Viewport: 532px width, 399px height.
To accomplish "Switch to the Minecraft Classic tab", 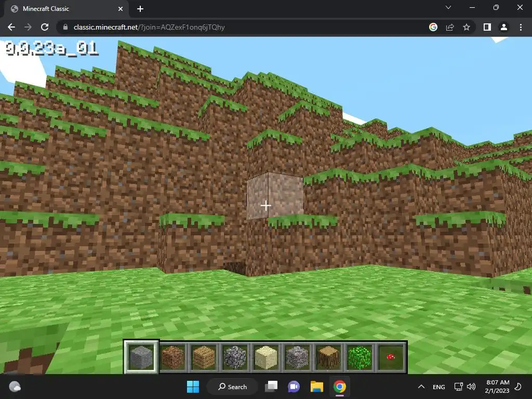I will pyautogui.click(x=66, y=9).
